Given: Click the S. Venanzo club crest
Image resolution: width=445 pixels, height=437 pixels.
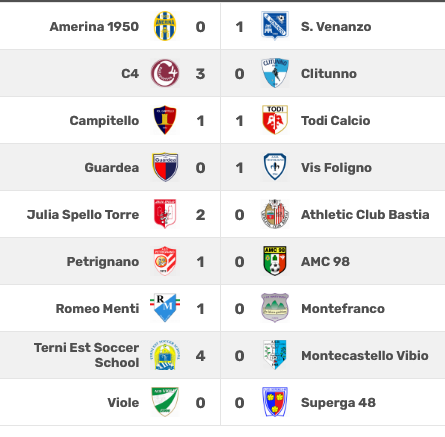Looking at the screenshot, I should tap(275, 26).
